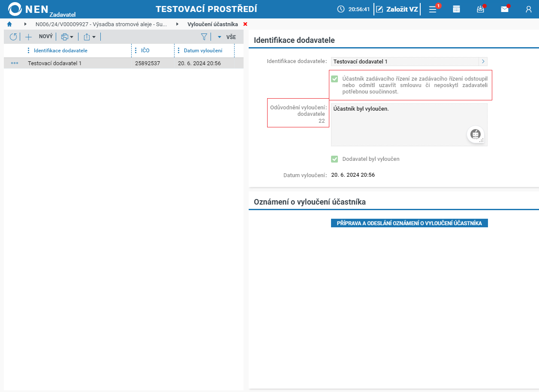Click the Odůvodnění vyloučení text area
The width and height of the screenshot is (539, 392).
tap(409, 125)
